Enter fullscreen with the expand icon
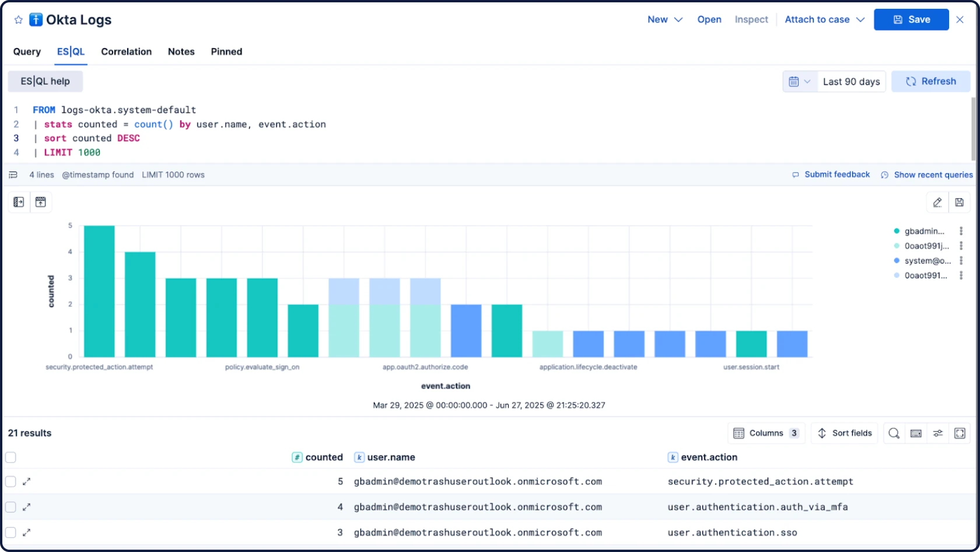This screenshot has width=980, height=552. [960, 433]
